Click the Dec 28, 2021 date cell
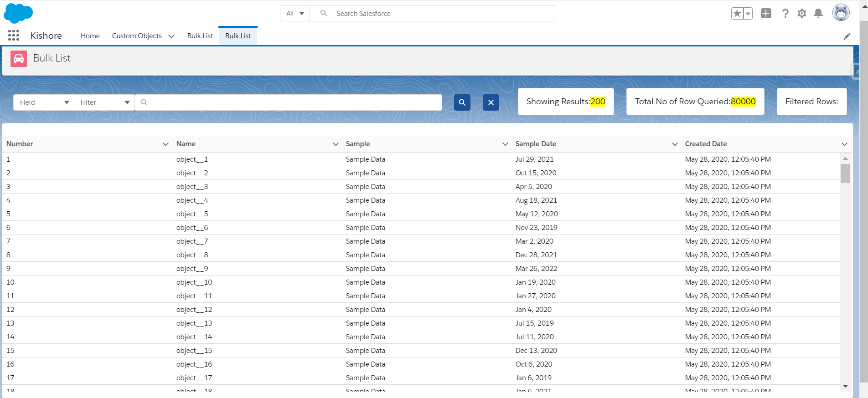The height and width of the screenshot is (398, 868). pyautogui.click(x=536, y=255)
